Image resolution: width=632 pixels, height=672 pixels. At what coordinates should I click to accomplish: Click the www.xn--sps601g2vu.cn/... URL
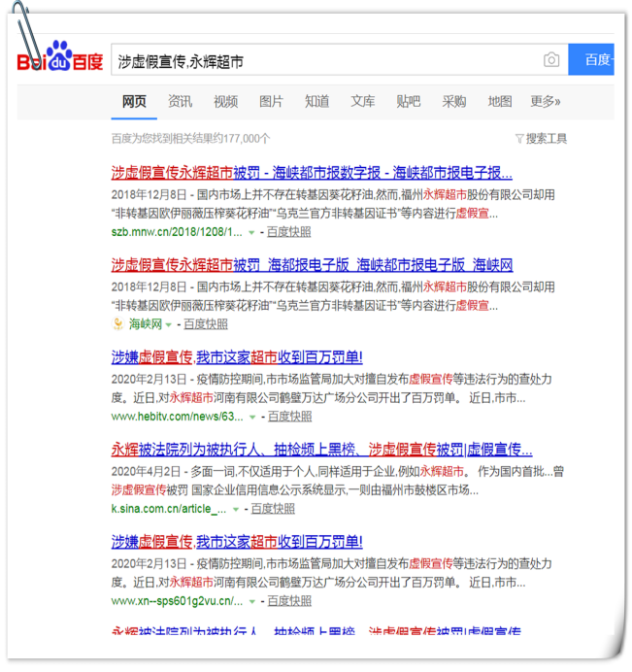point(177,601)
